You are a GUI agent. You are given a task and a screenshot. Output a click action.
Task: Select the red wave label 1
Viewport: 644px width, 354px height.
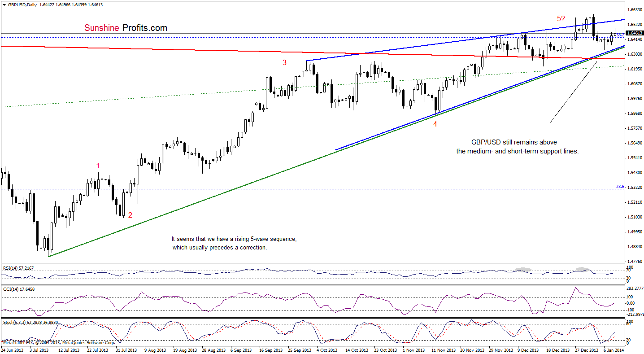(x=98, y=166)
